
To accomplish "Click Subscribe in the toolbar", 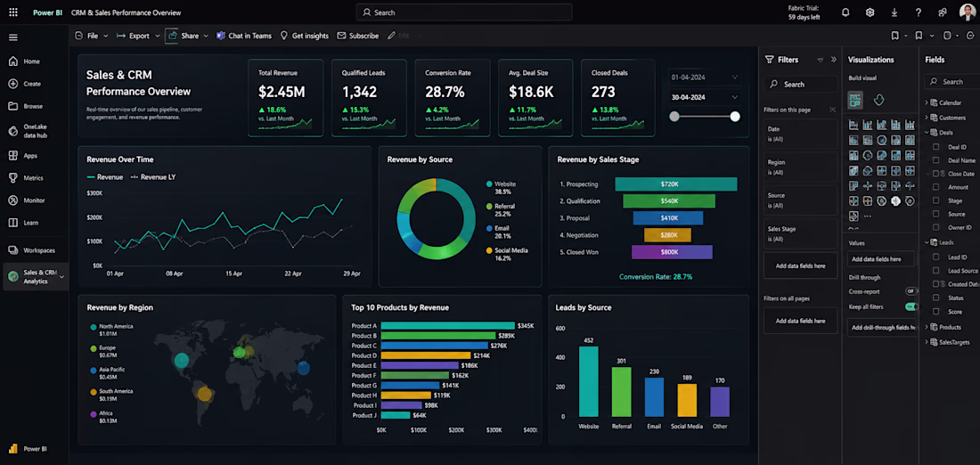I will pos(357,36).
